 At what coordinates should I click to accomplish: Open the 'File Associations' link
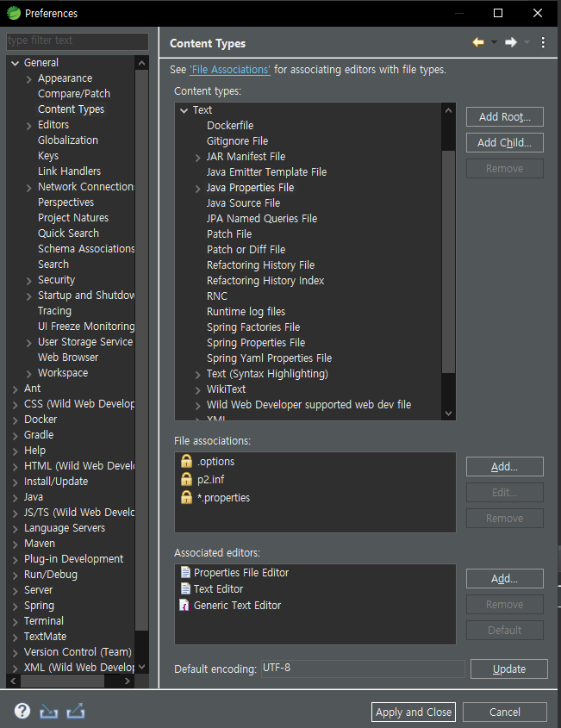(x=230, y=70)
